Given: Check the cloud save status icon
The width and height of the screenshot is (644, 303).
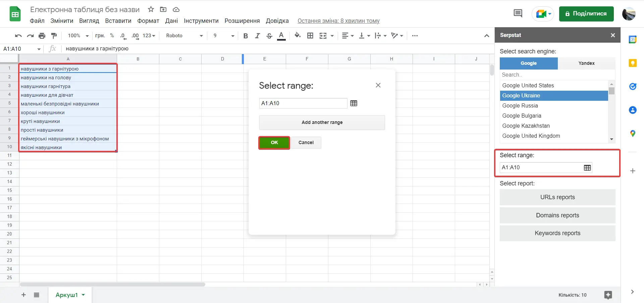Looking at the screenshot, I should [176, 9].
